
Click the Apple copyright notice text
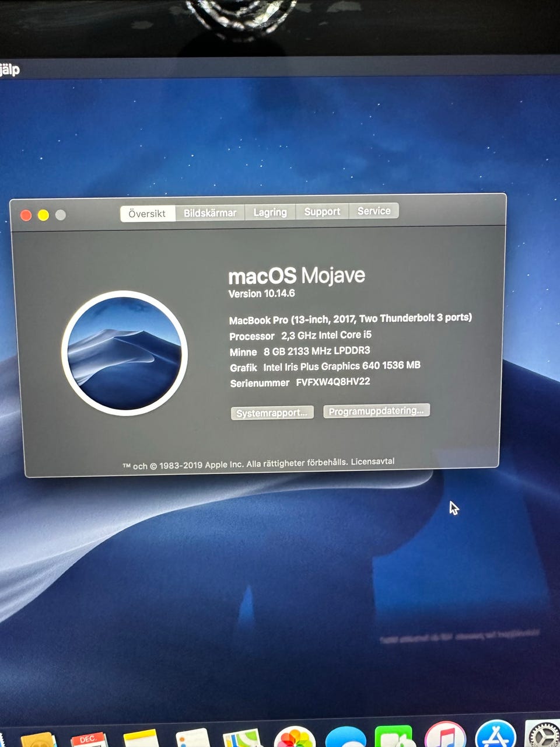(x=236, y=465)
